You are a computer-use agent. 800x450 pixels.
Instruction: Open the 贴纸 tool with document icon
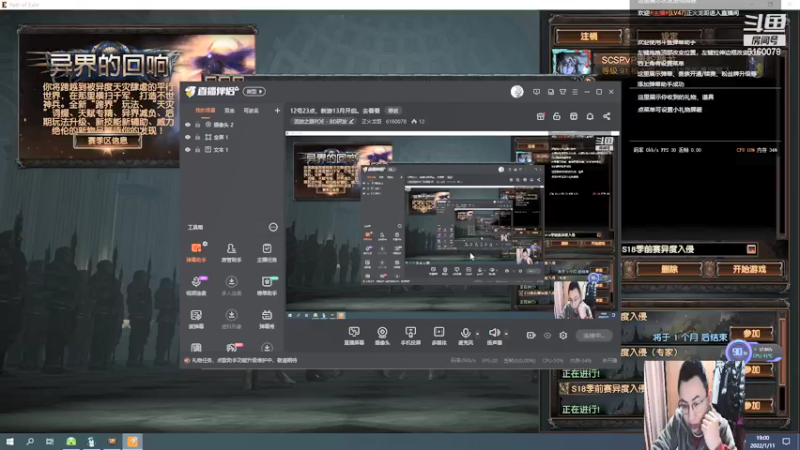click(x=196, y=319)
